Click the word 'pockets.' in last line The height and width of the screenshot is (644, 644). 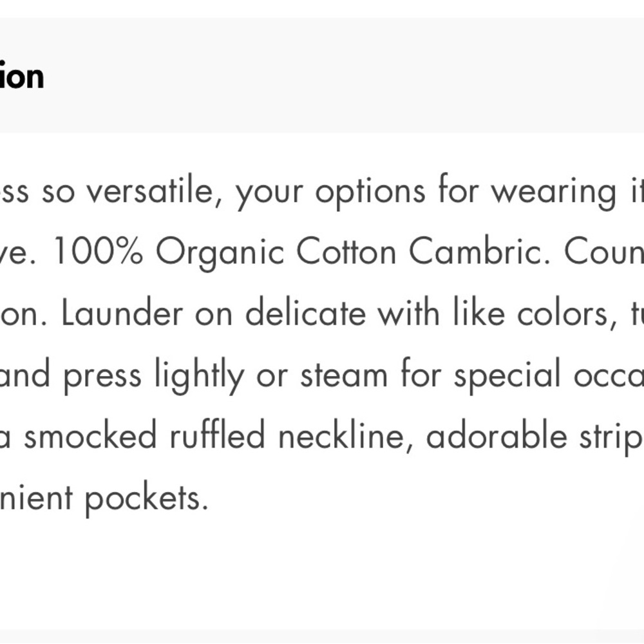coord(147,498)
